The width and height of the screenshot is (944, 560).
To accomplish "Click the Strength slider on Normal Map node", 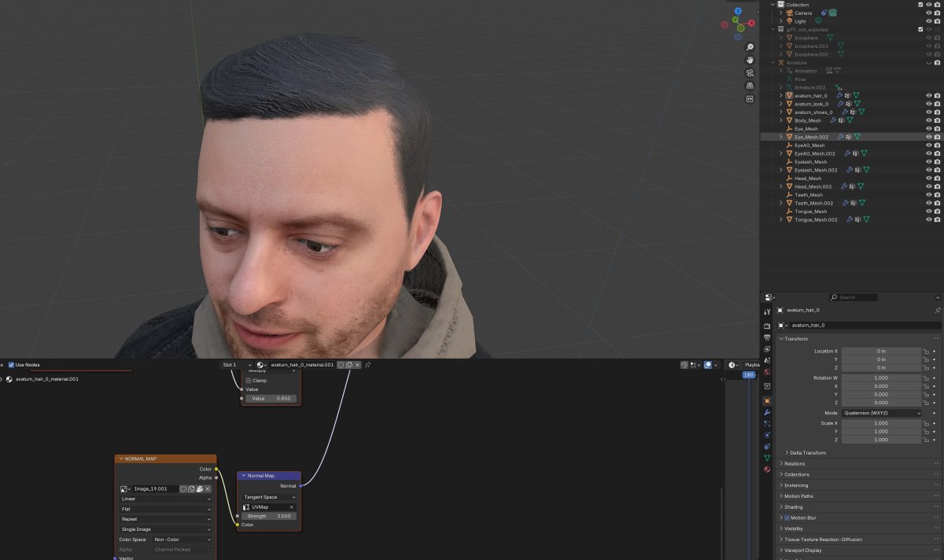I will [269, 516].
